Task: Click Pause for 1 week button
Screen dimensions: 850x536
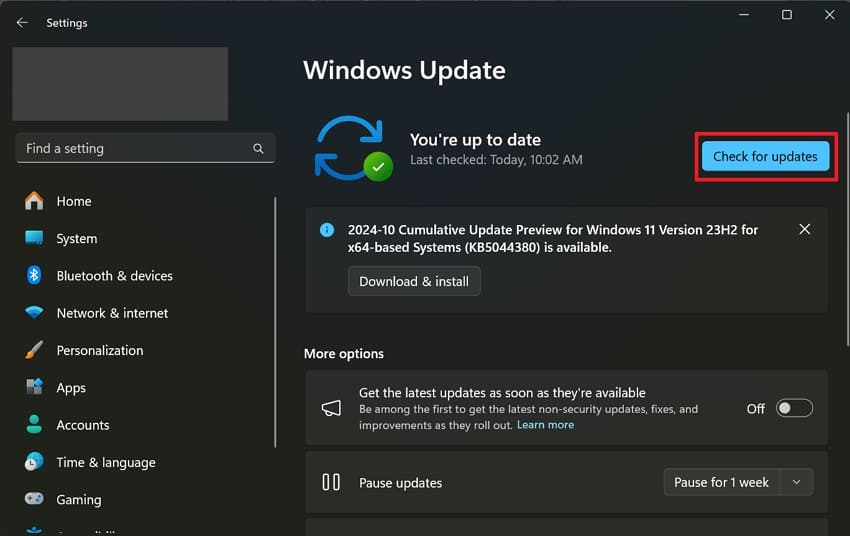Action: 722,482
